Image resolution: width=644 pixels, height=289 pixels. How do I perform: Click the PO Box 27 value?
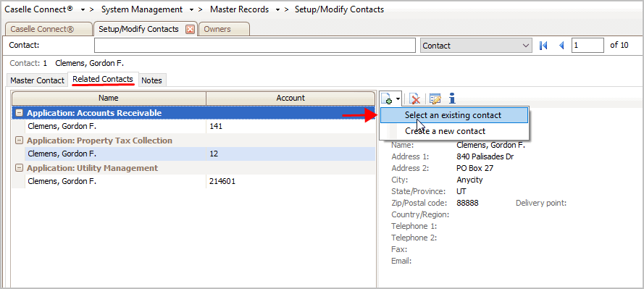[x=474, y=168]
